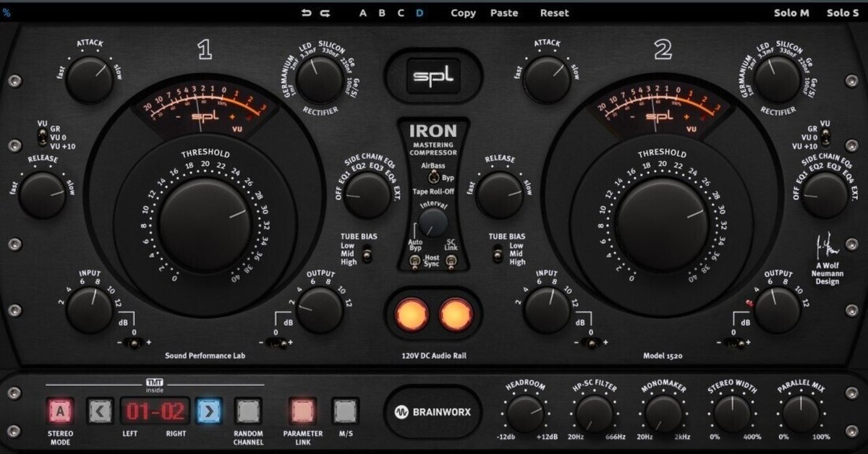Click the right glowing orange tube lamp
Viewport: 868px width, 454px height.
pyautogui.click(x=456, y=315)
